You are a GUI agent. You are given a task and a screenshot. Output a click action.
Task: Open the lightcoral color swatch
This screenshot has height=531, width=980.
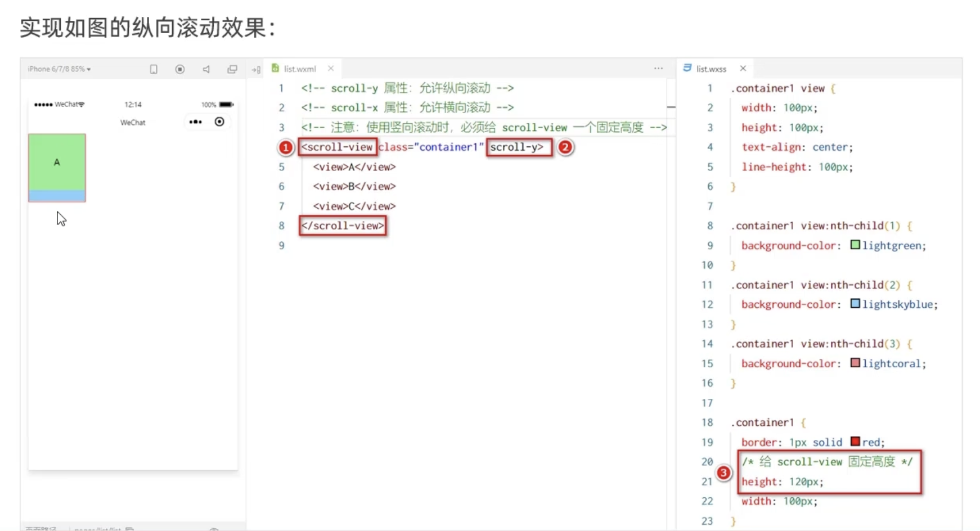[855, 363]
